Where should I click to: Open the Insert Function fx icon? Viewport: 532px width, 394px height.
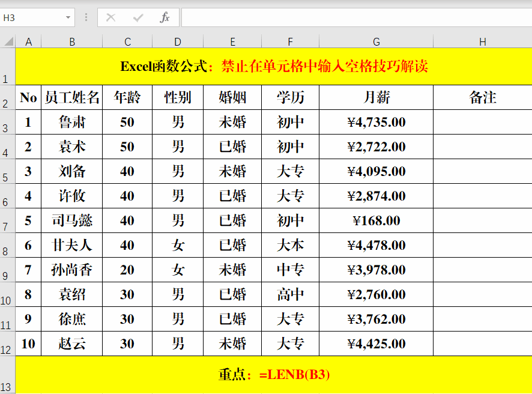pyautogui.click(x=165, y=17)
